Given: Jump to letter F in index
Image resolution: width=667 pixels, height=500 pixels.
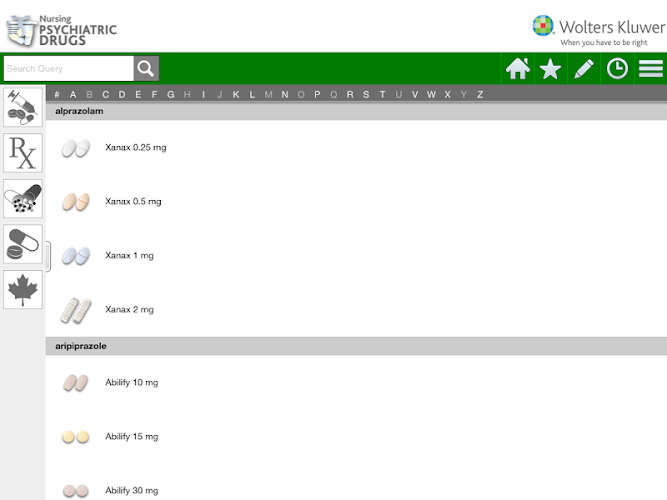Looking at the screenshot, I should [x=154, y=94].
